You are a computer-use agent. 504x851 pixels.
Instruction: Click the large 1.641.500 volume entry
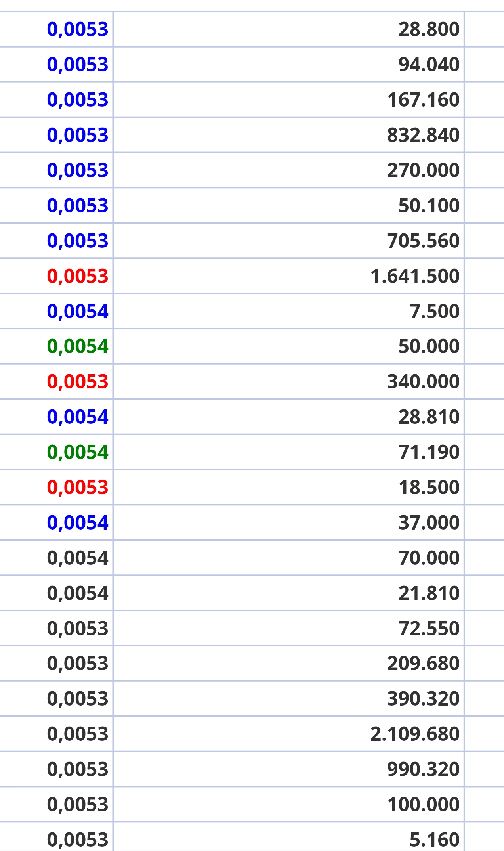coord(415,276)
